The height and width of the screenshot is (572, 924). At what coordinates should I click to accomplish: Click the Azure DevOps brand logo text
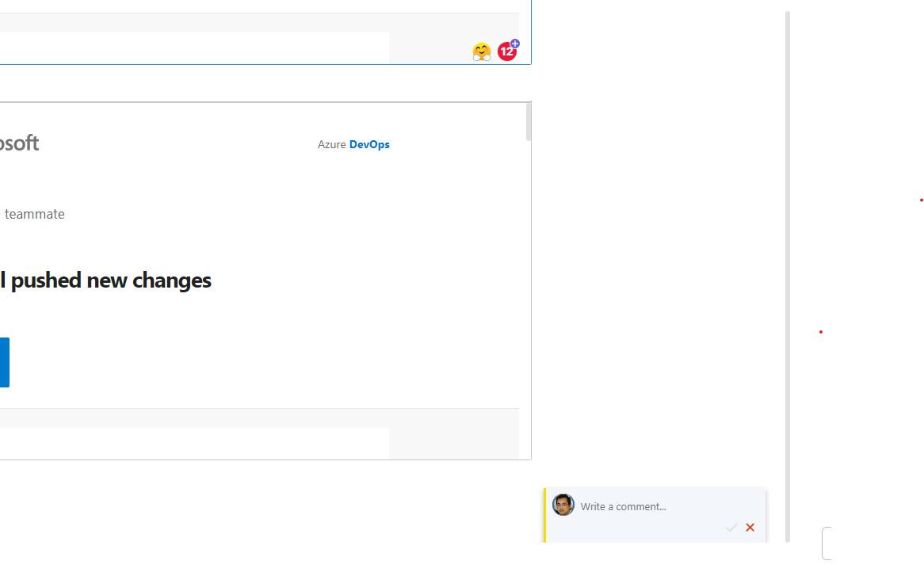[x=353, y=144]
